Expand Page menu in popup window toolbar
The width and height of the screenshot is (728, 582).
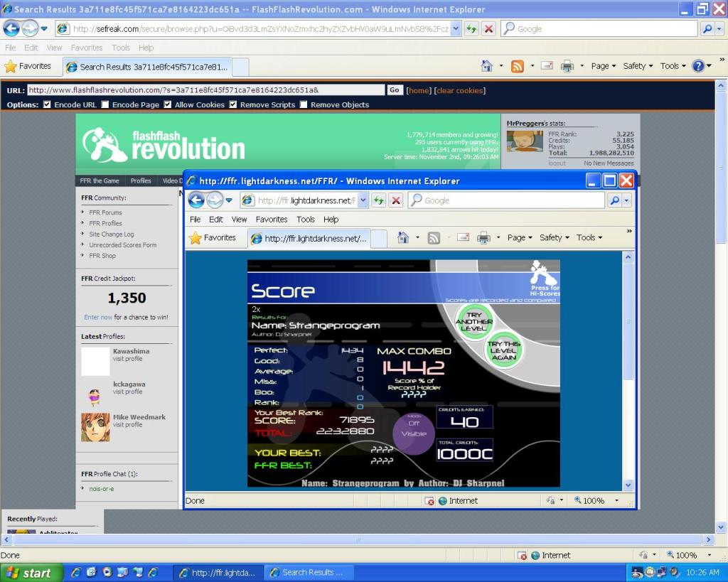[520, 237]
